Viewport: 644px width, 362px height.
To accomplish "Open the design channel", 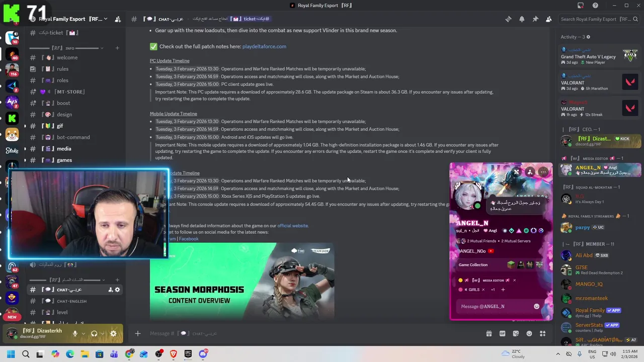I will coord(76,115).
